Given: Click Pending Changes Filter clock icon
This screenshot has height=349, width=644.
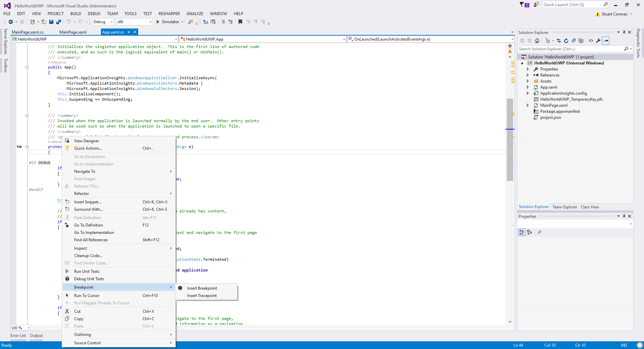Looking at the screenshot, I should point(548,41).
